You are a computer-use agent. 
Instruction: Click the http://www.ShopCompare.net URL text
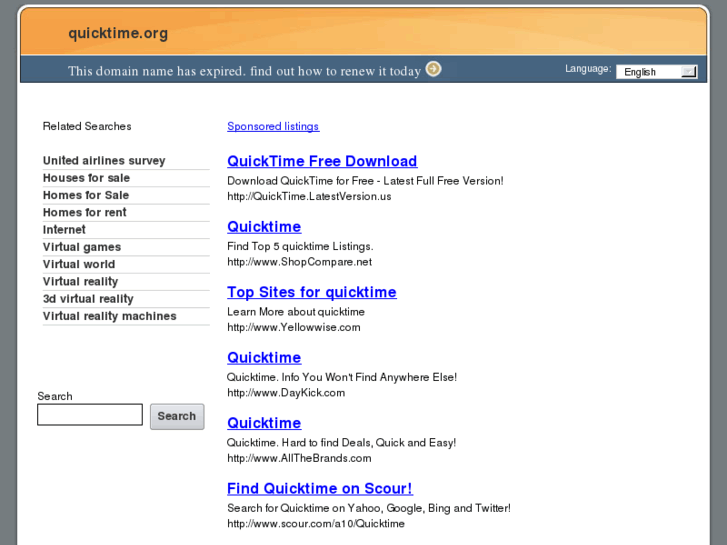pos(300,262)
